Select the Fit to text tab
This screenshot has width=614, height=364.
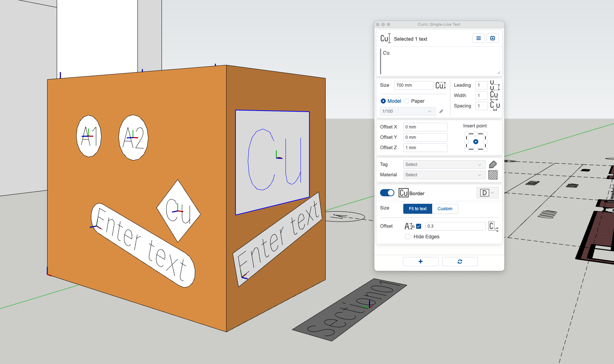[x=418, y=209]
